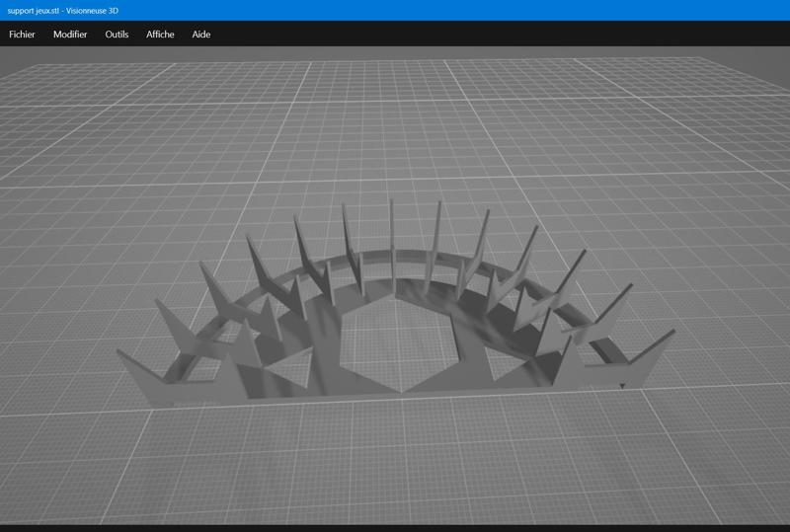Open the Modifier menu
The height and width of the screenshot is (532, 790).
[70, 35]
